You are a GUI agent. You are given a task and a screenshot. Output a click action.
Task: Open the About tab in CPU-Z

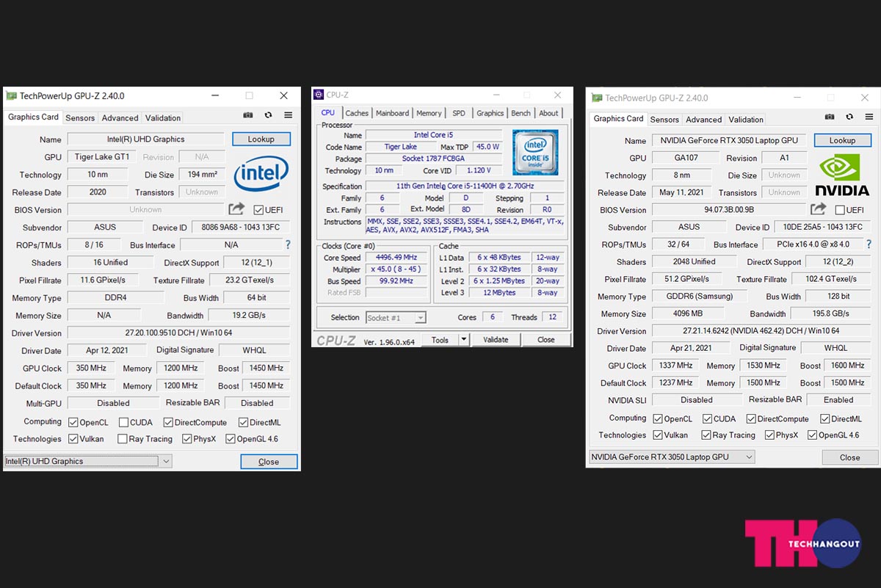[548, 113]
